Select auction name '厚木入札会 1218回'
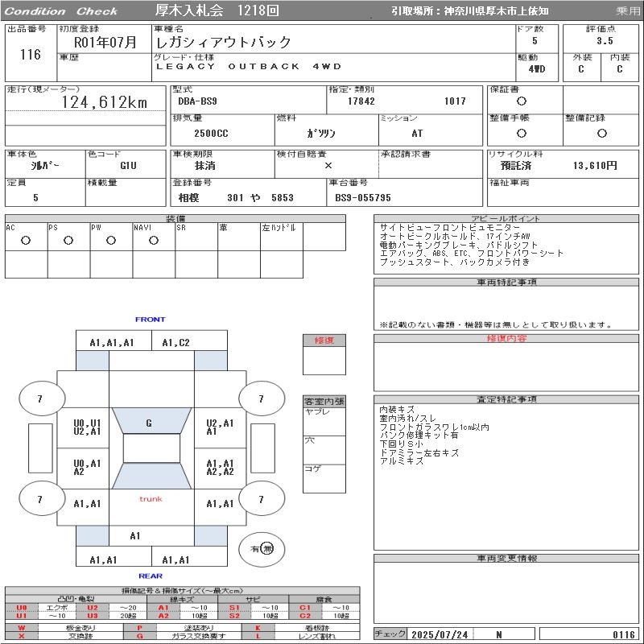This screenshot has height=644, width=644. coord(217,10)
